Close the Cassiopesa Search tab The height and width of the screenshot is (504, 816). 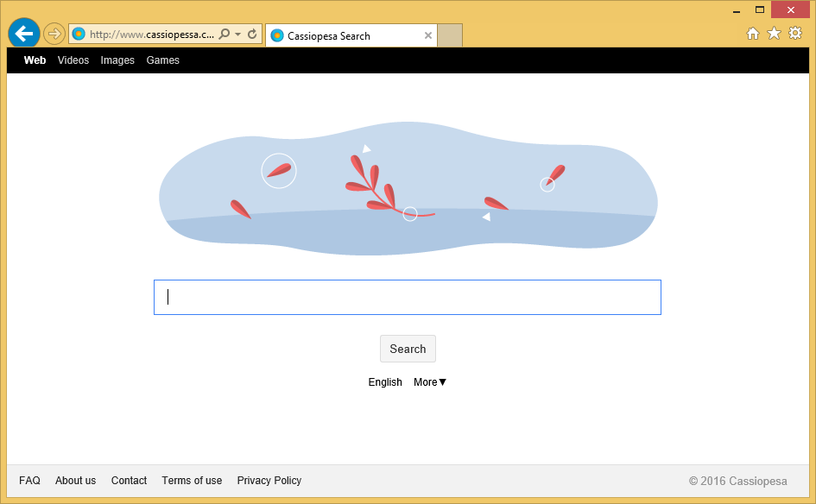click(x=427, y=35)
